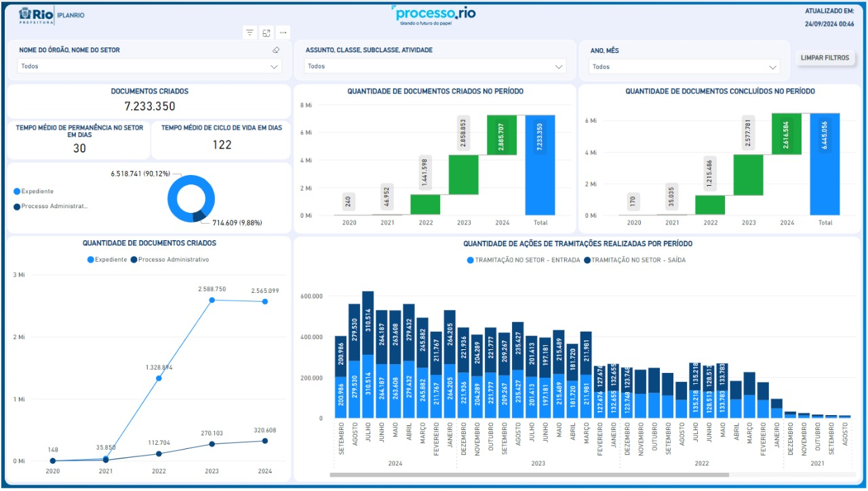Screen dimensions: 868x491
Task: Click chevron arrow of the Assunto slicer
Action: [x=559, y=66]
